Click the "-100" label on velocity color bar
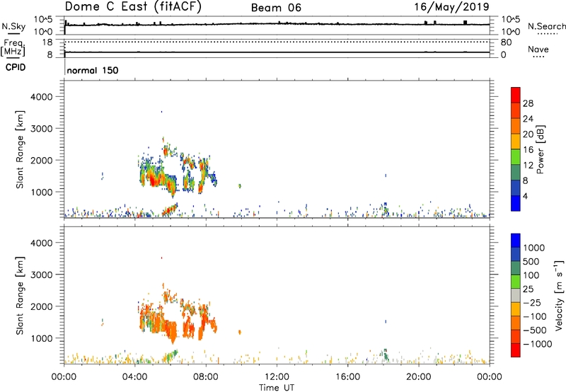Screen dimensions: 566x392 tap(535, 316)
